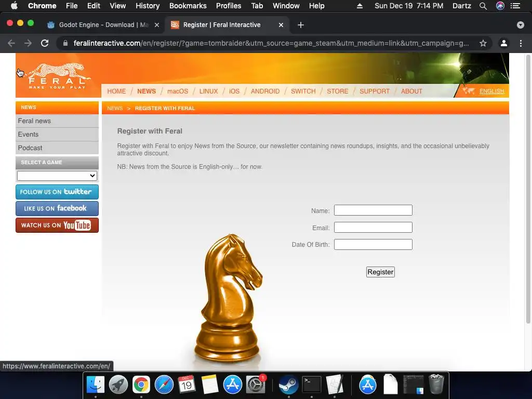Close the Register Feral Interactive tab
Viewport: 532px width, 399px height.
[x=281, y=25]
